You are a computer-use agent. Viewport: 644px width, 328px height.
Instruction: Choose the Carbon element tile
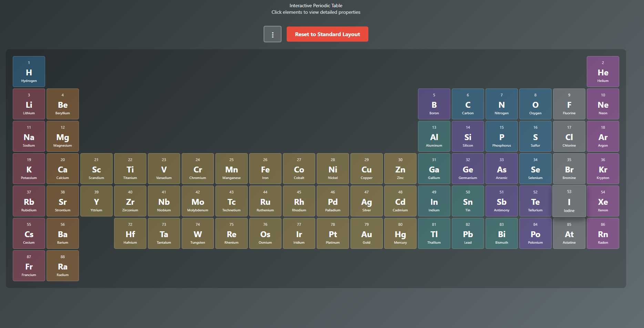468,104
